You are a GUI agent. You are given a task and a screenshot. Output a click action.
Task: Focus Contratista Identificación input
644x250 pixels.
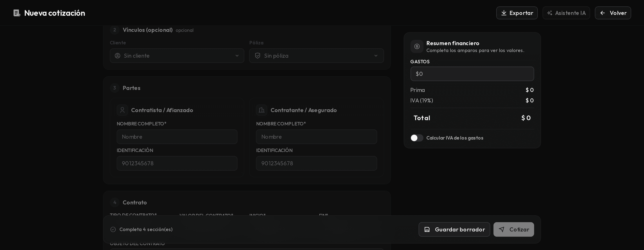tap(177, 163)
